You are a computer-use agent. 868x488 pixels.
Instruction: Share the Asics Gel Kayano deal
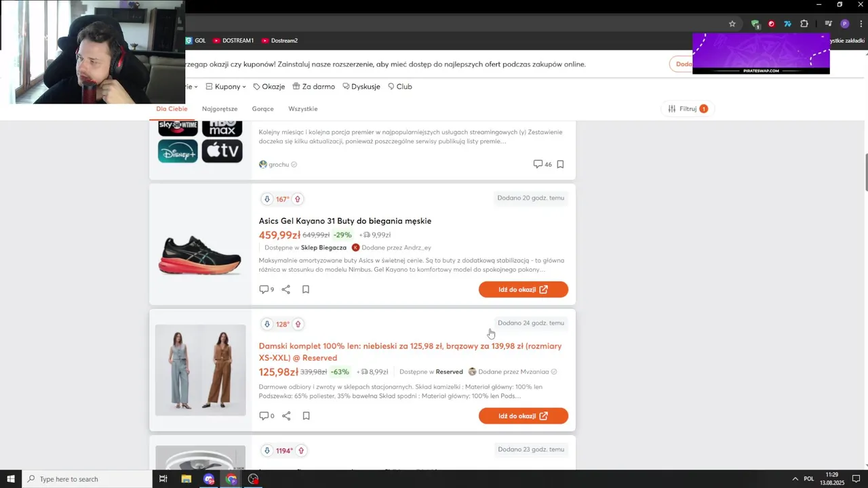click(286, 289)
